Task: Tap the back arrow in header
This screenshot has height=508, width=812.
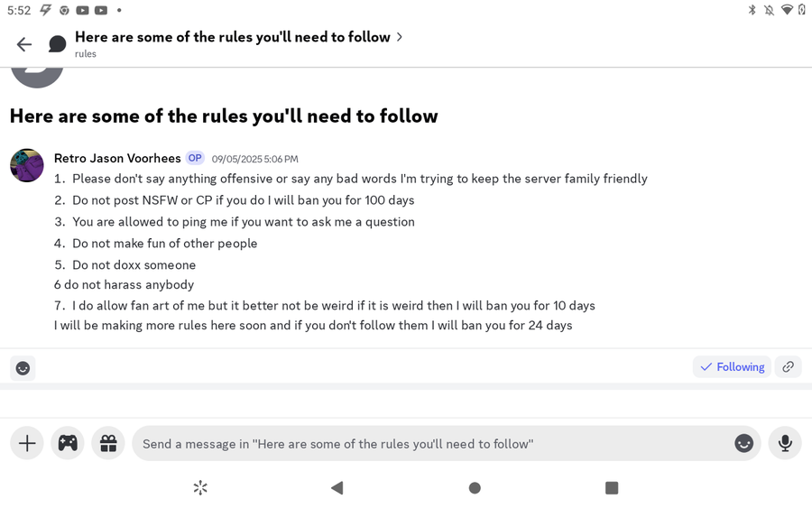Action: coord(24,44)
